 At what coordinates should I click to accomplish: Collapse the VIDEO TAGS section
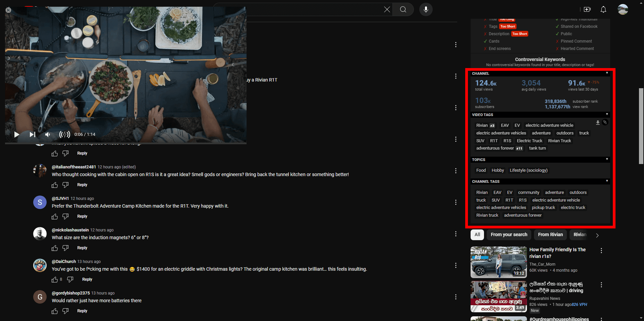tap(607, 114)
